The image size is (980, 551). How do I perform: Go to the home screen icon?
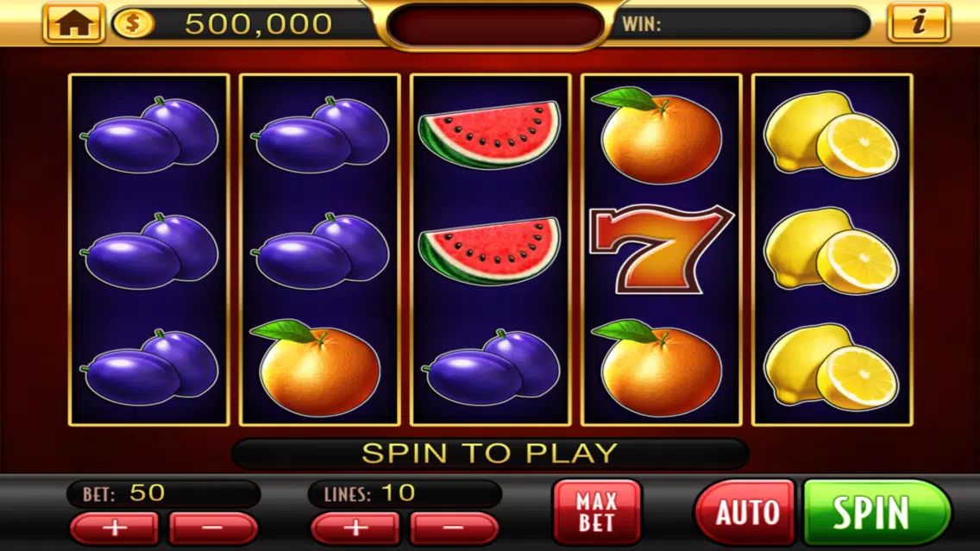click(x=73, y=23)
